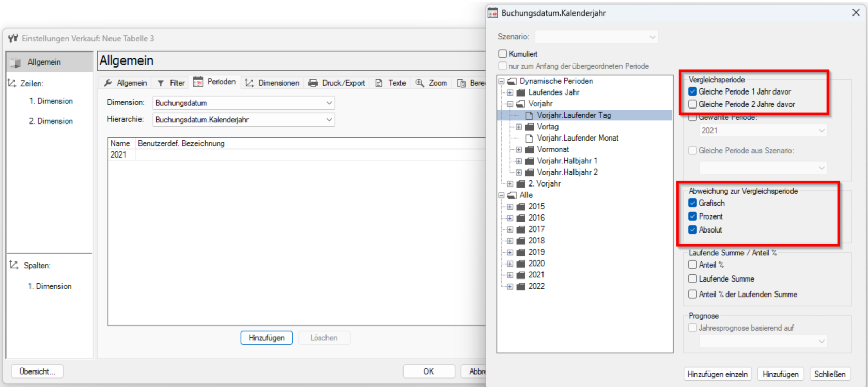Click the Vorjahr open folder icon
This screenshot has width=868, height=387.
(521, 104)
